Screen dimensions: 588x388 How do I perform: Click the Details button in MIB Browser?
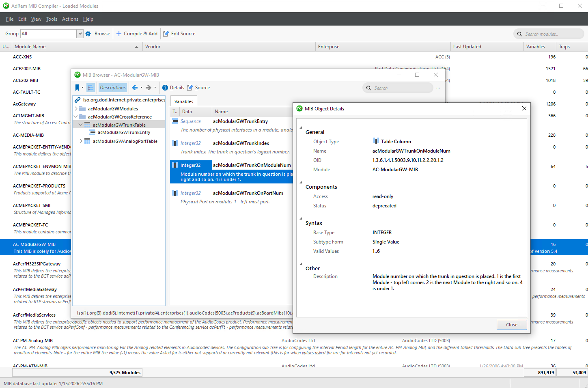(x=173, y=88)
